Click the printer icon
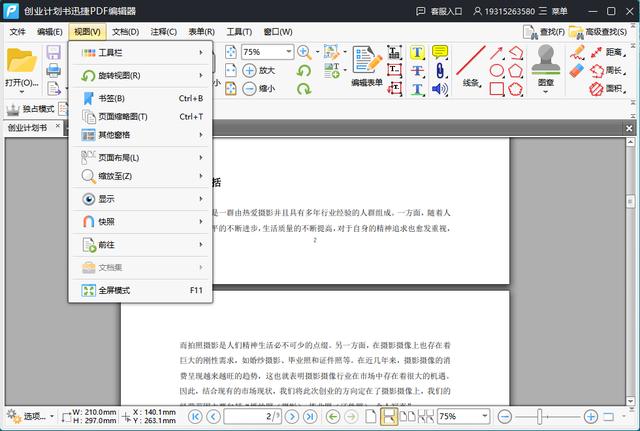Viewport: 640px width, 431px height. 53,70
